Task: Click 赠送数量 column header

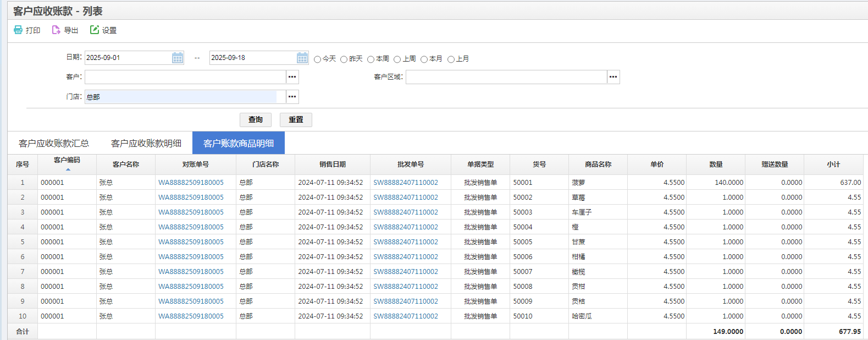Action: click(775, 164)
